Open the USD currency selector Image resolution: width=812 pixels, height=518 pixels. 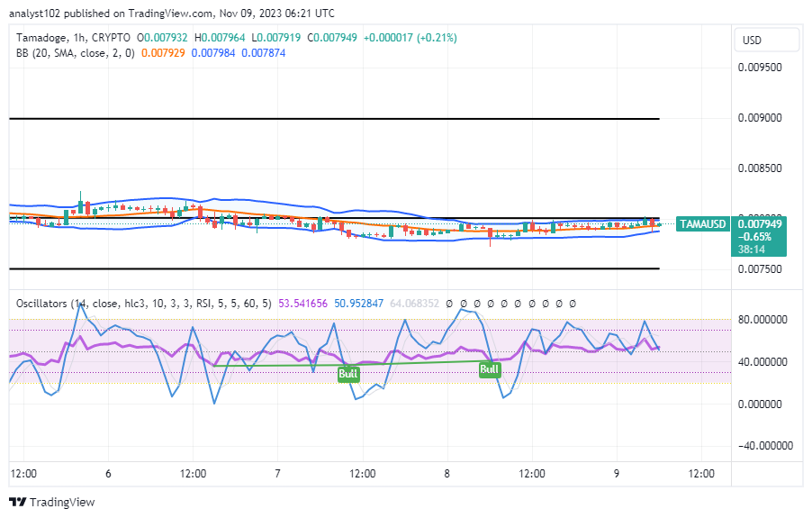pyautogui.click(x=766, y=40)
